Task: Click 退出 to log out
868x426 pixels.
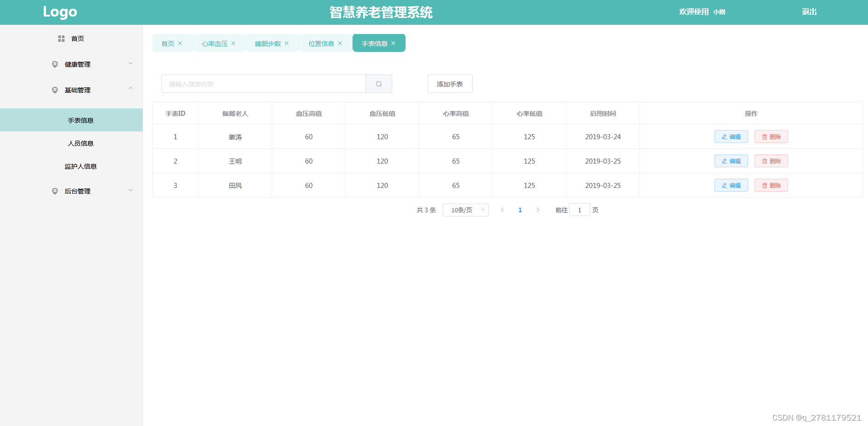Action: click(x=809, y=12)
